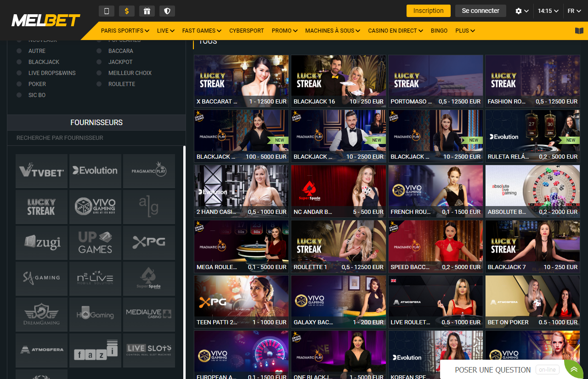Screen dimensions: 588x379
Task: Select the TVBET provider logo
Action: click(x=42, y=171)
